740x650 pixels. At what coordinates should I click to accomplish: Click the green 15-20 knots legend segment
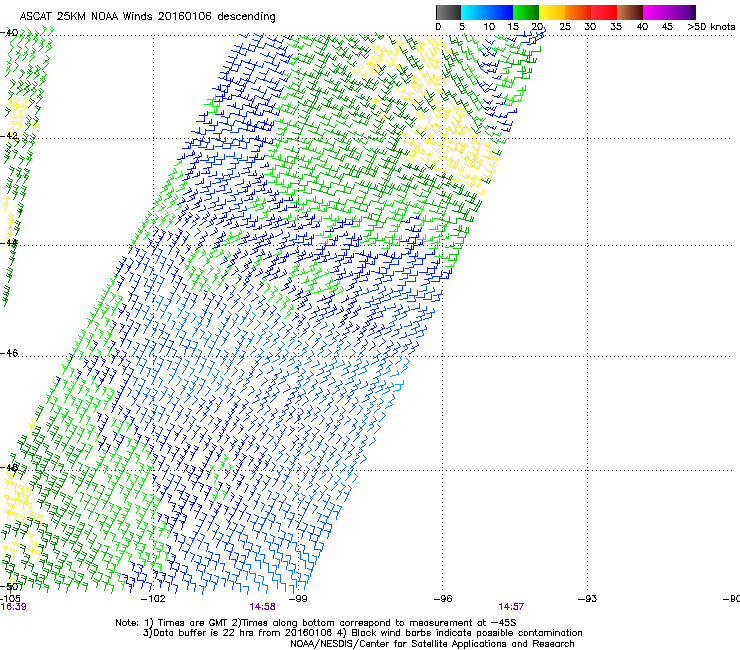(526, 12)
